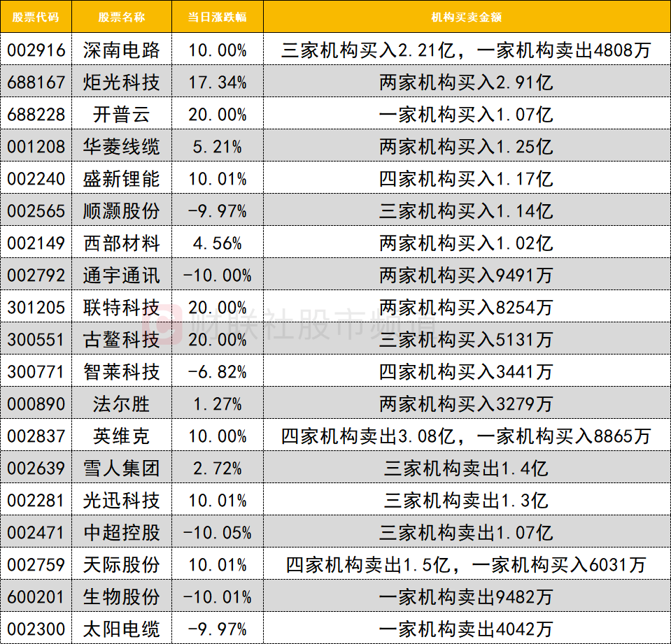
Task: Click 西部材料's 4.56% change cell
Action: (218, 243)
